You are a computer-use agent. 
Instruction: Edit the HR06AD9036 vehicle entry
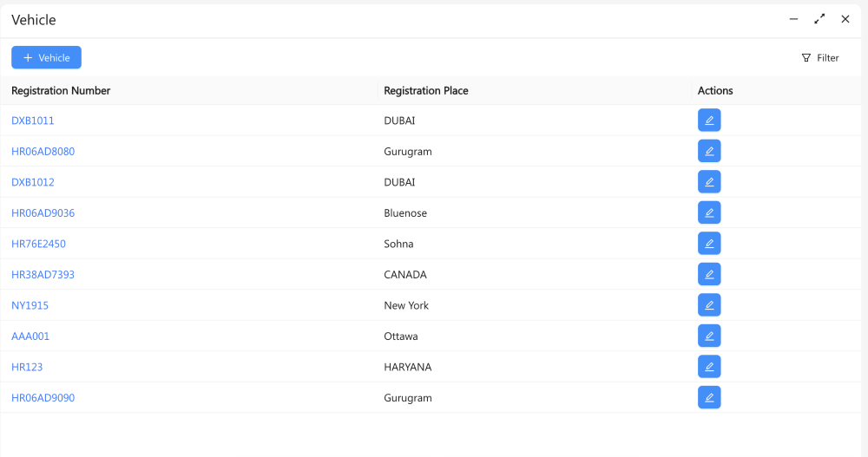pos(709,212)
